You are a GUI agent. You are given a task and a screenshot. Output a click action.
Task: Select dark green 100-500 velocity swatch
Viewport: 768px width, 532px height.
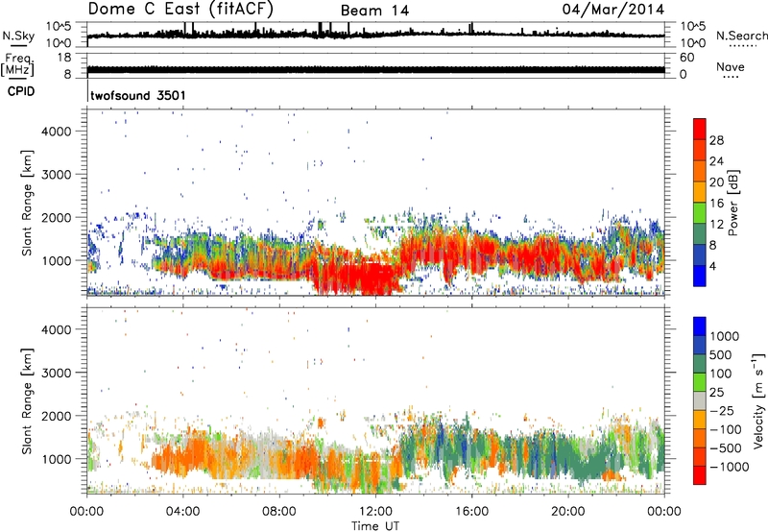(700, 364)
